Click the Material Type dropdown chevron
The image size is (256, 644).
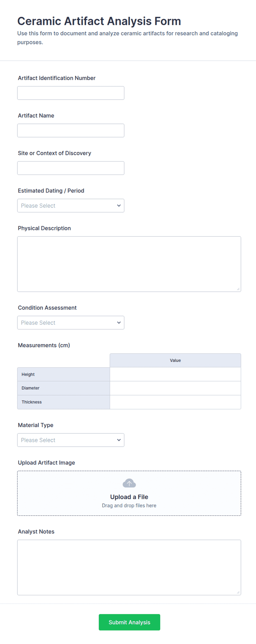(119, 440)
